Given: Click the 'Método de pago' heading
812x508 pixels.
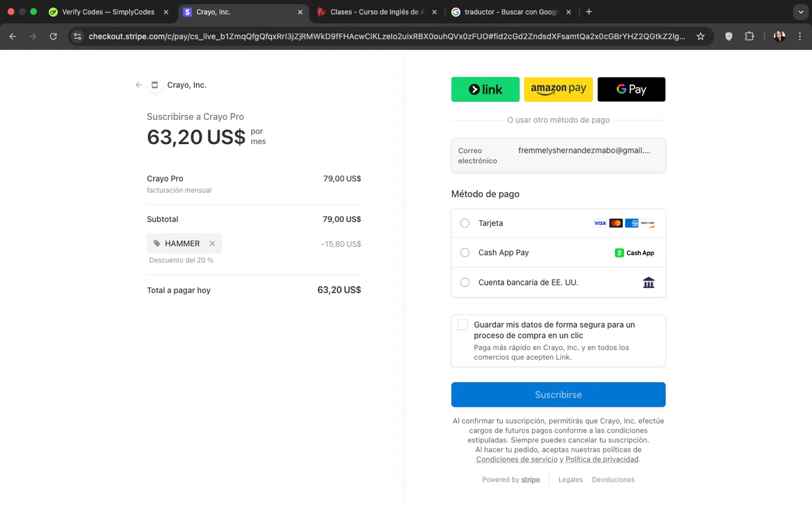Looking at the screenshot, I should click(x=485, y=194).
